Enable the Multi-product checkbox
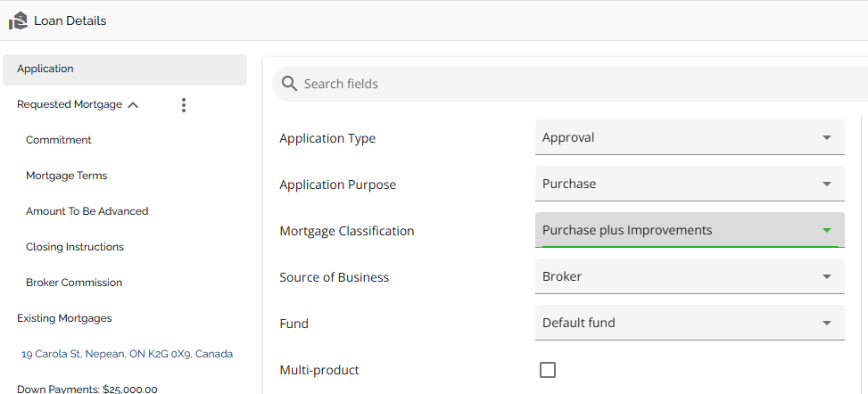The height and width of the screenshot is (394, 868). pyautogui.click(x=548, y=370)
